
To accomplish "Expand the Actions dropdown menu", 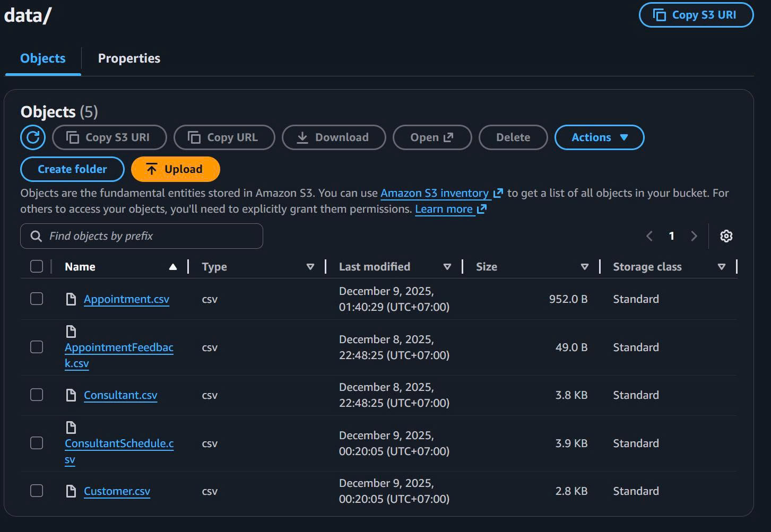I will tap(599, 137).
